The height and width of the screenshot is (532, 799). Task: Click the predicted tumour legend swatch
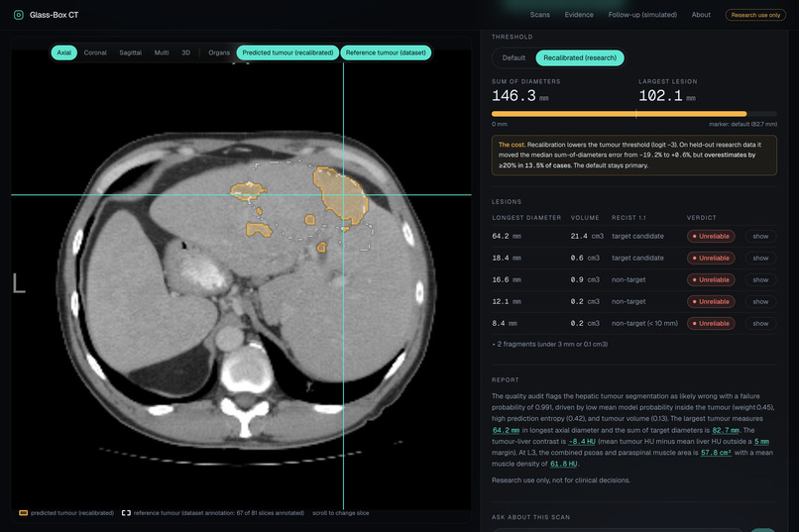pos(23,512)
